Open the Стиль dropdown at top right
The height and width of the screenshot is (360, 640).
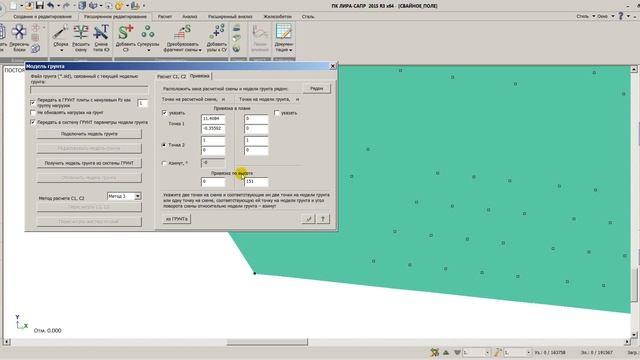coord(585,16)
